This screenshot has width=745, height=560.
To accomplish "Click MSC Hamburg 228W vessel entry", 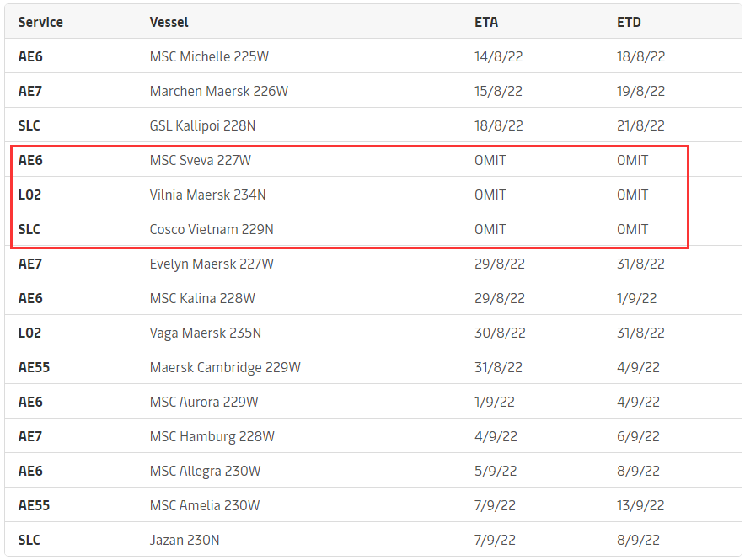I will [212, 437].
